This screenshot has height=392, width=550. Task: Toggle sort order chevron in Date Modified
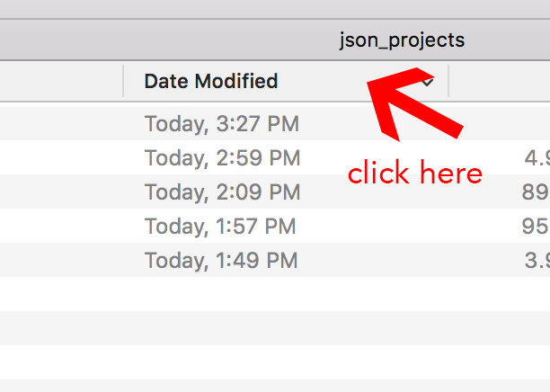(x=428, y=82)
